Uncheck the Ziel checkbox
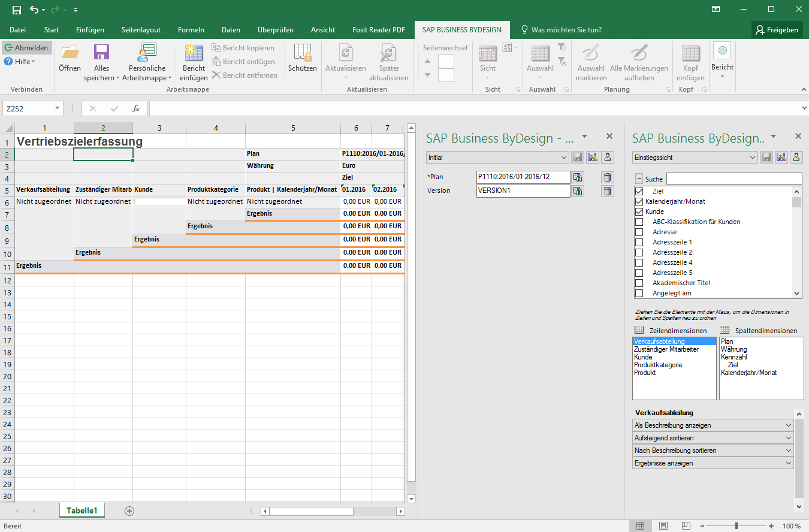The width and height of the screenshot is (809, 532). [x=639, y=191]
